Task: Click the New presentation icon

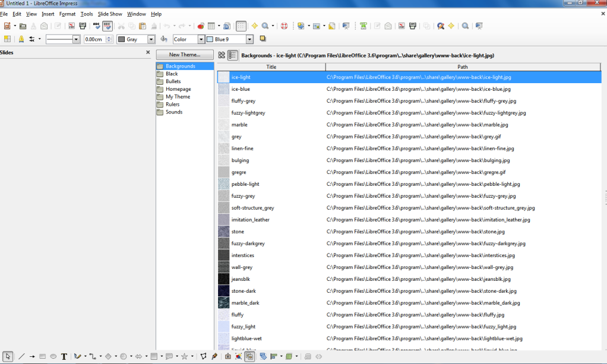Action: (7, 26)
